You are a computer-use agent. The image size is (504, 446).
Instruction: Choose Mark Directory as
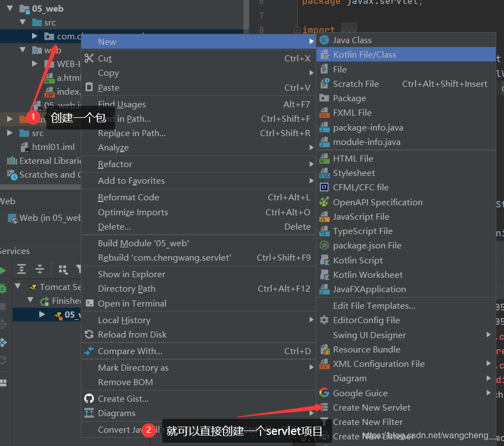point(198,367)
